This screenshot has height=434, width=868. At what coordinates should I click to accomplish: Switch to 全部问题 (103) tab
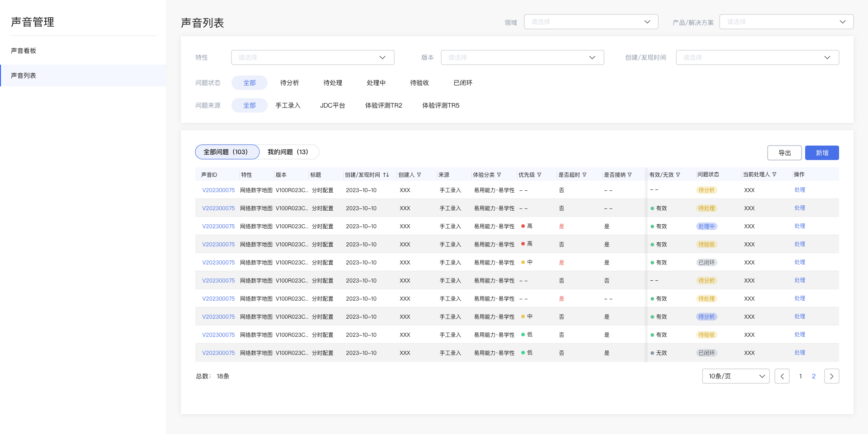(227, 152)
